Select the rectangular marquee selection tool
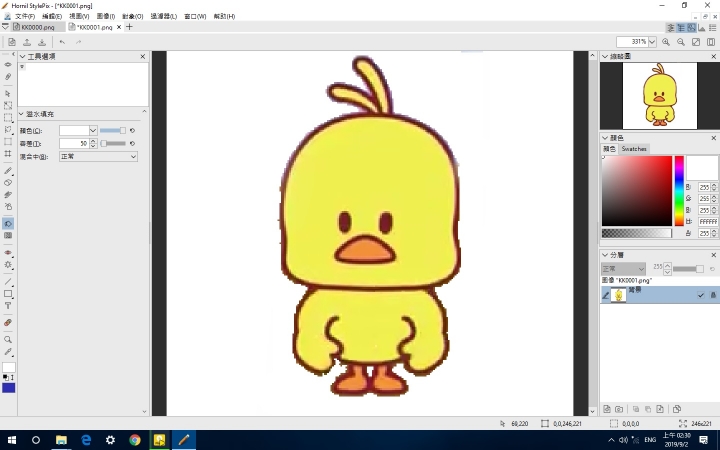The height and width of the screenshot is (450, 720). [8, 118]
